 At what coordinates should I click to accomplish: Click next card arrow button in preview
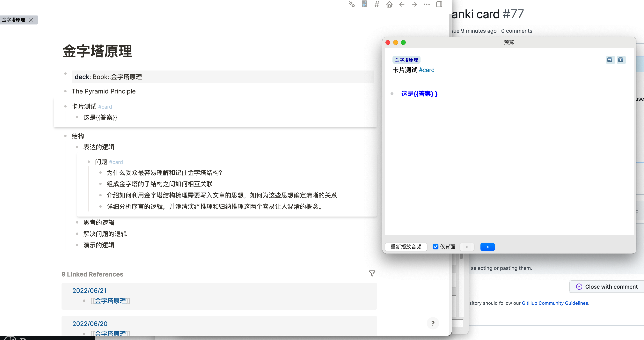click(487, 247)
